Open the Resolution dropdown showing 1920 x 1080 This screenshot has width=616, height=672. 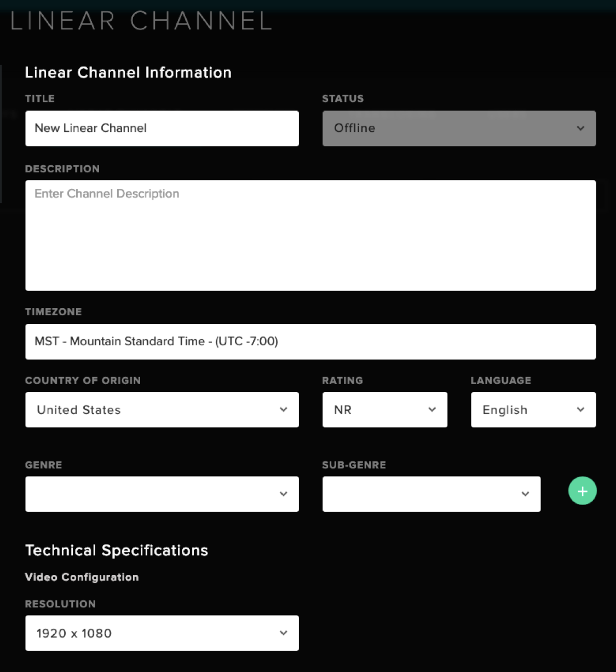tap(162, 633)
